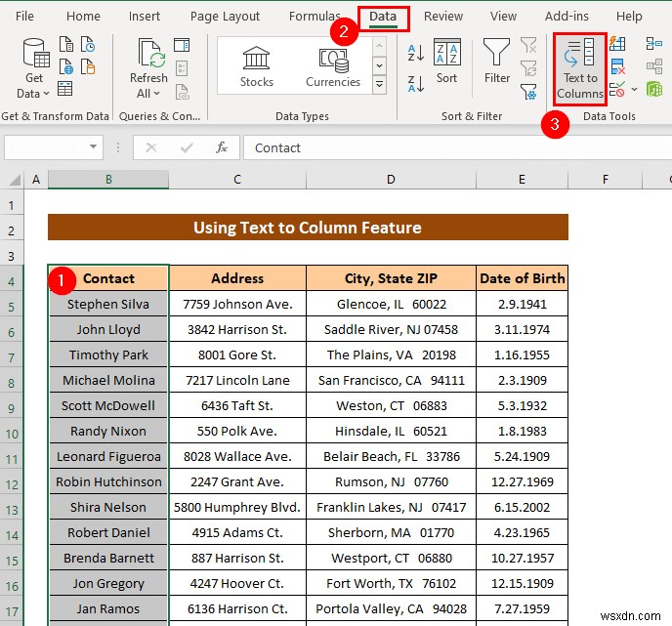The width and height of the screenshot is (672, 626).
Task: Click the Consolidate icon
Action: (654, 44)
